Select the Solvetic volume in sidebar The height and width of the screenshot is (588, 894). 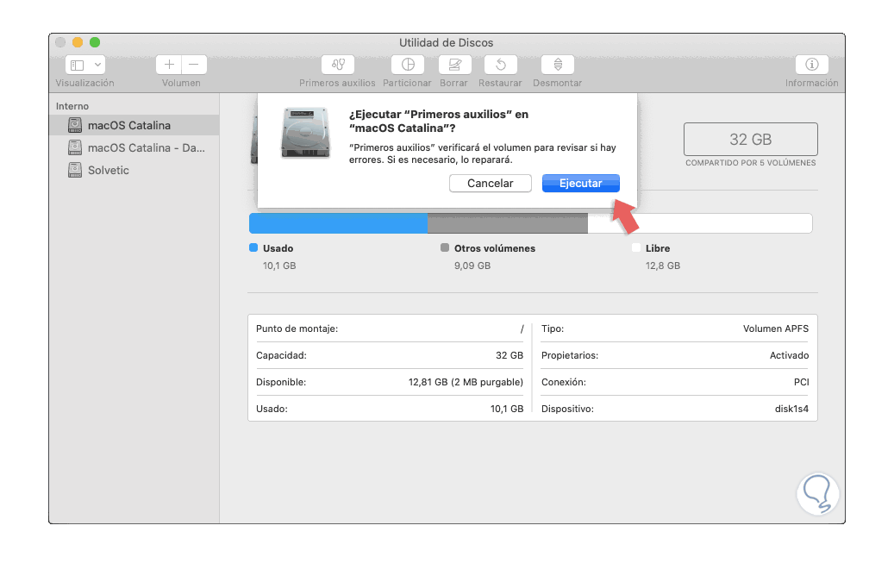(134, 170)
